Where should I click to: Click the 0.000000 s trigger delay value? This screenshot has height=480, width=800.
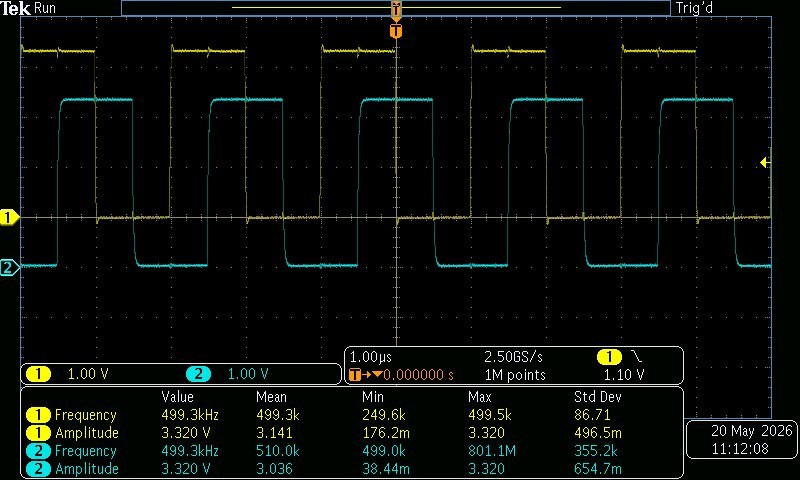point(418,375)
